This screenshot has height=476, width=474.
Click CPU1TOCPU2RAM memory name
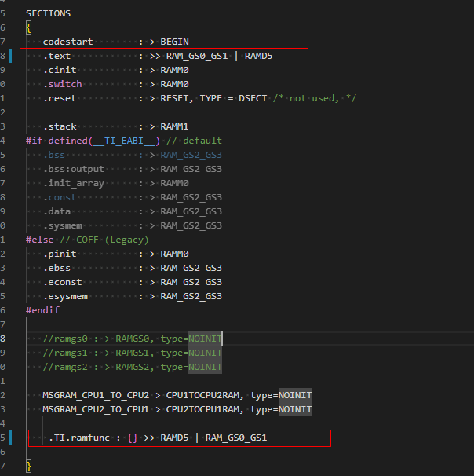202,395
